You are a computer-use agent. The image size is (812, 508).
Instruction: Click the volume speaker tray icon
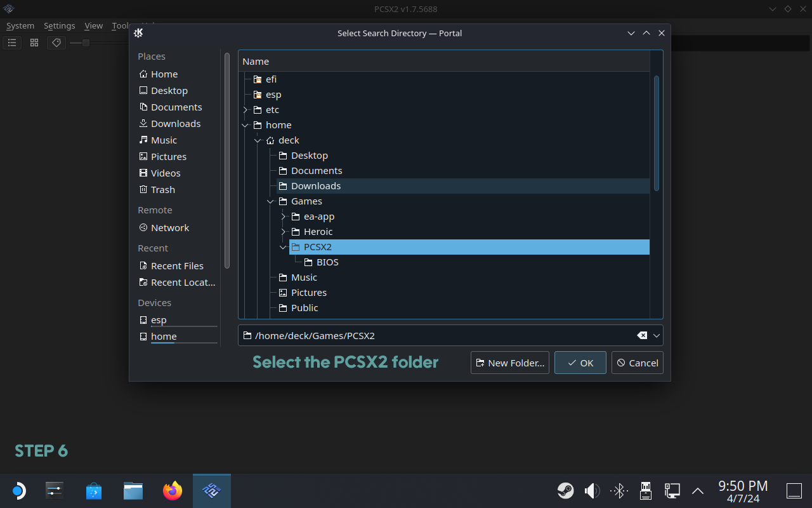[592, 491]
